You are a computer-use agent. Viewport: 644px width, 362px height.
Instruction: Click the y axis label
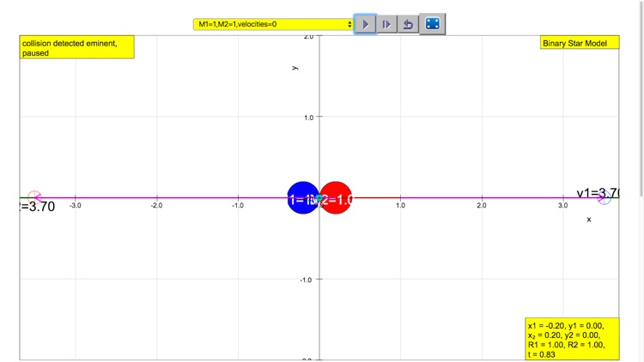point(295,68)
